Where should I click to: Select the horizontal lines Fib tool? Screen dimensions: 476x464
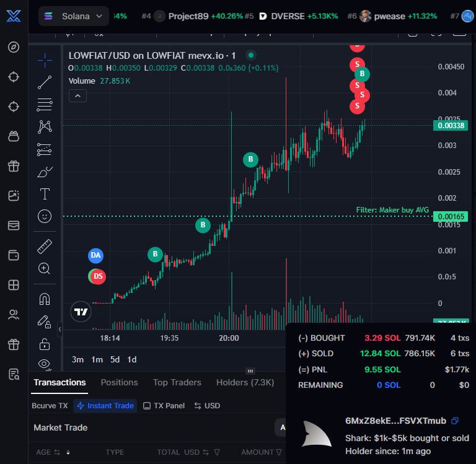click(x=45, y=105)
